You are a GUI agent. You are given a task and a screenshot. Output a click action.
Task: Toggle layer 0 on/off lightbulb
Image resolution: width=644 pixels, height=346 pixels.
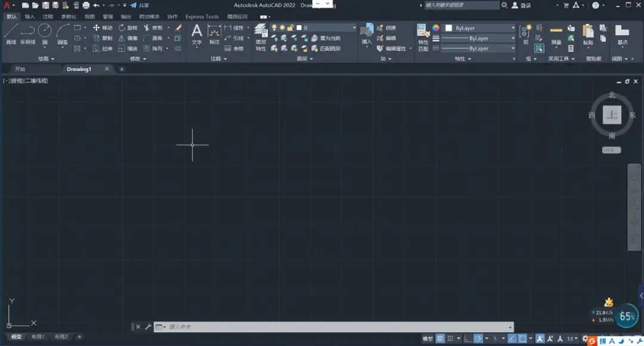click(274, 27)
